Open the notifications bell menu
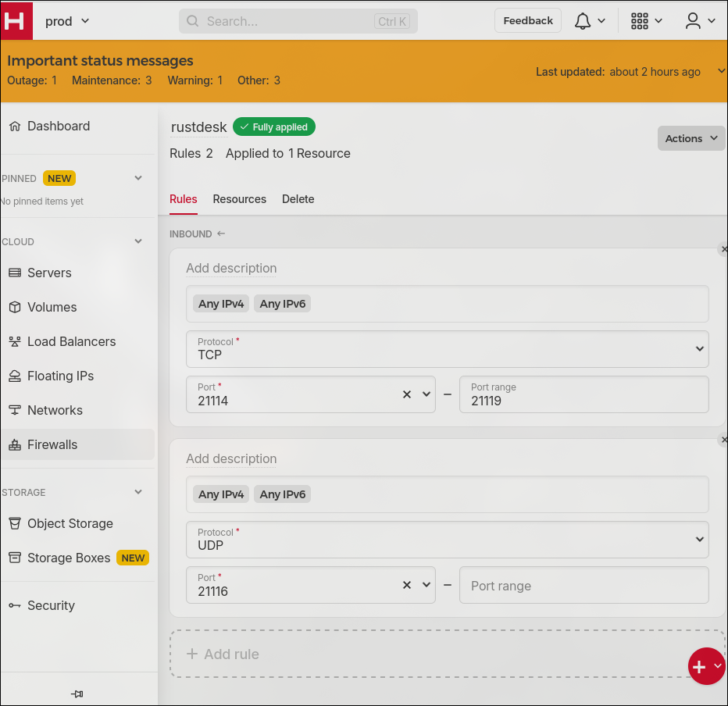The height and width of the screenshot is (706, 728). [590, 21]
